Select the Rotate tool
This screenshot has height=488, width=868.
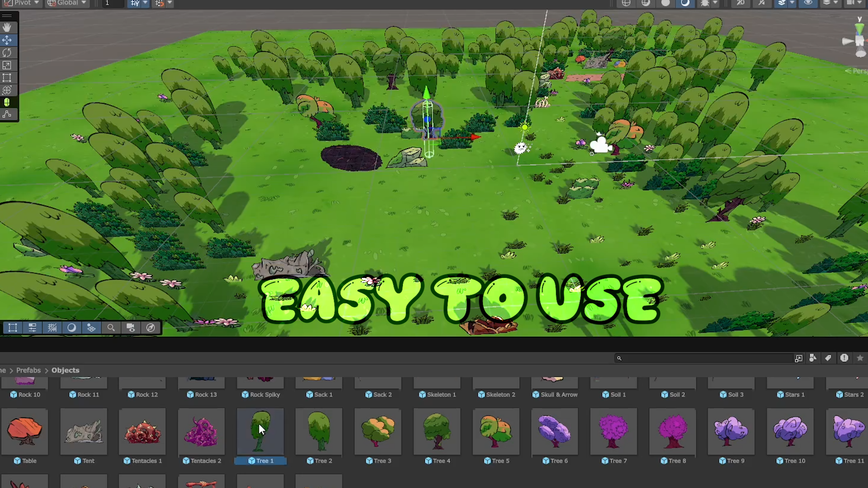tap(7, 53)
